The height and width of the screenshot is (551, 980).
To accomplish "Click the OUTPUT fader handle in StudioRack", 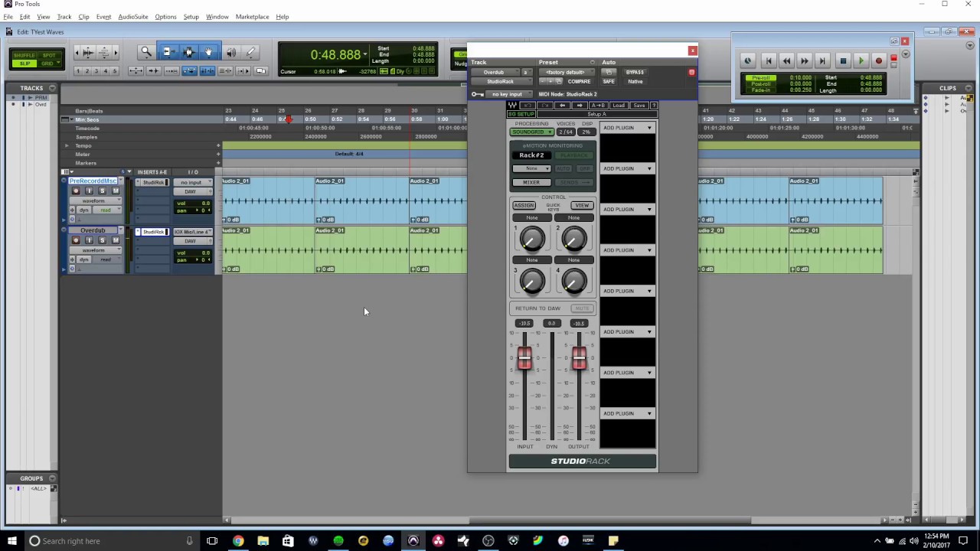I will pos(580,359).
